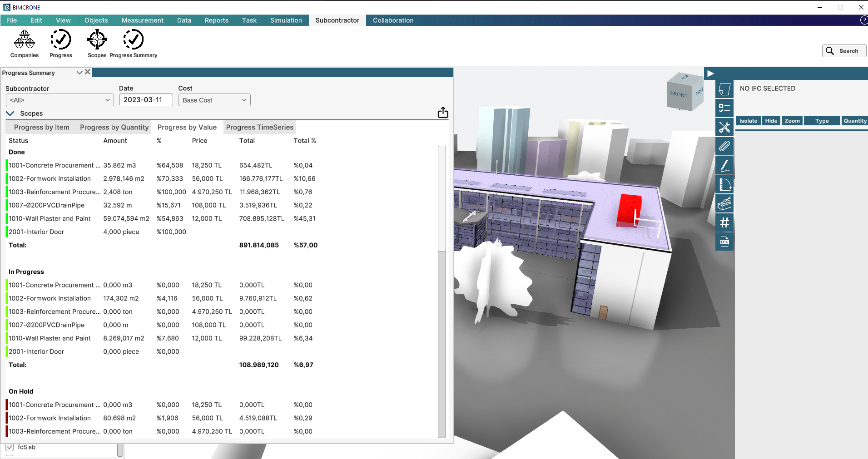Screen dimensions: 868x459
Task: Click the progress table vertical scrollbar
Action: [441, 291]
